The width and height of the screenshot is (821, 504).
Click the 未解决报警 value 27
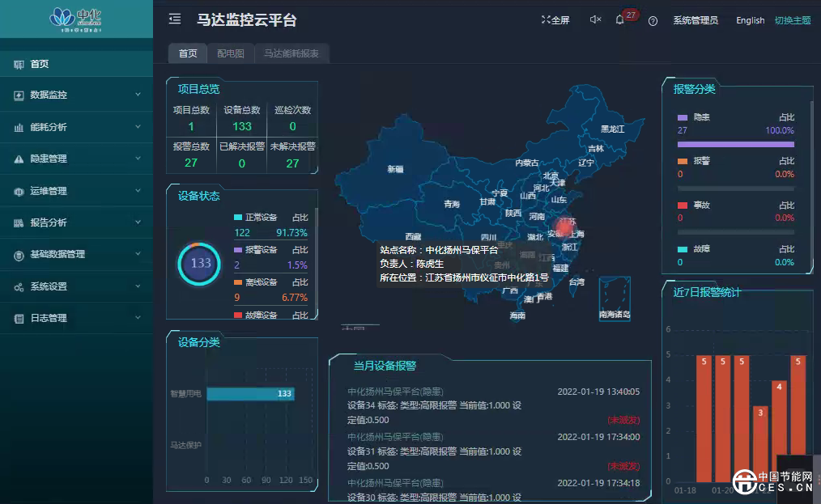292,163
